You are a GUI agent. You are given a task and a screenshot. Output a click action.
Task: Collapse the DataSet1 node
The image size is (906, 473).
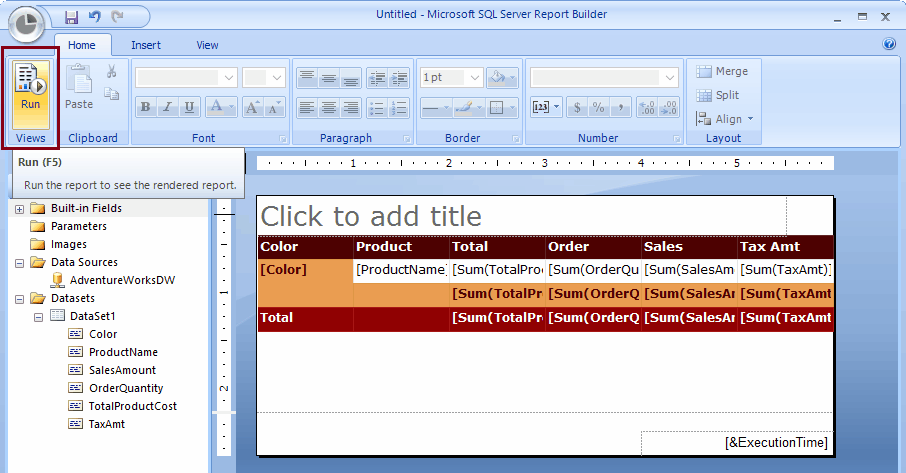pyautogui.click(x=38, y=317)
